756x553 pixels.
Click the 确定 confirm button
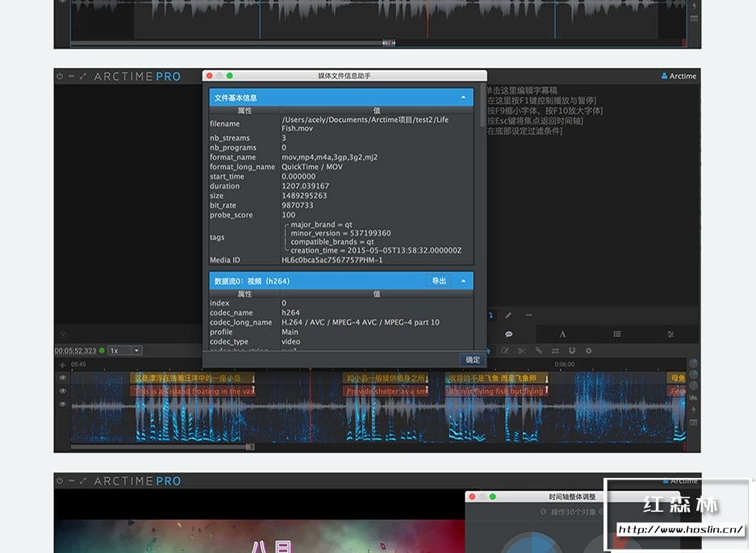click(x=473, y=359)
